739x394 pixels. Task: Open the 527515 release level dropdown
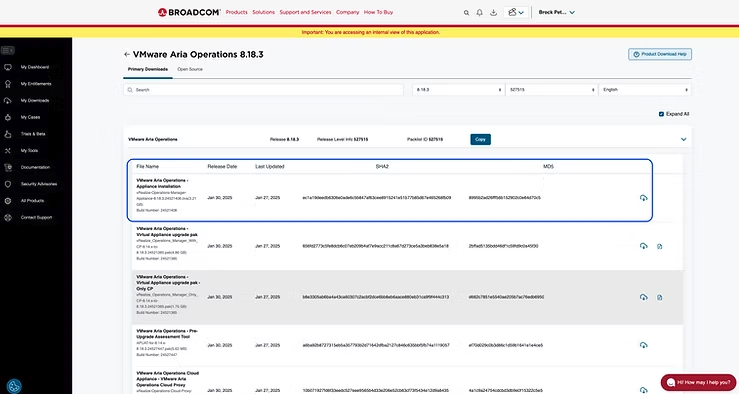[551, 90]
